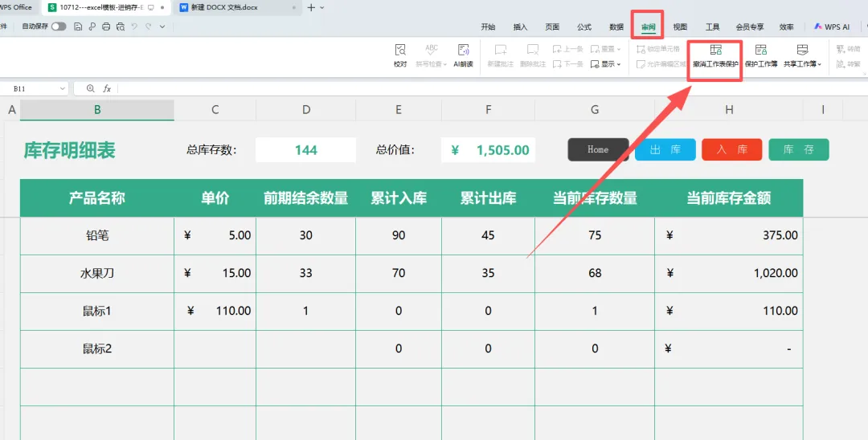This screenshot has width=868, height=440.
Task: Click the blue 出库 button
Action: (665, 150)
